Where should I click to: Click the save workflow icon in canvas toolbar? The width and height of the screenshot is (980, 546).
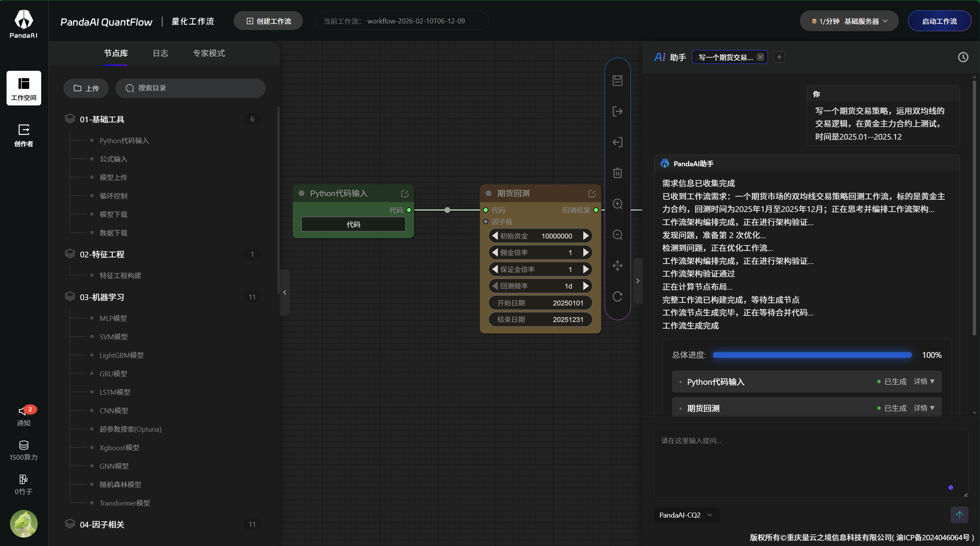[618, 80]
